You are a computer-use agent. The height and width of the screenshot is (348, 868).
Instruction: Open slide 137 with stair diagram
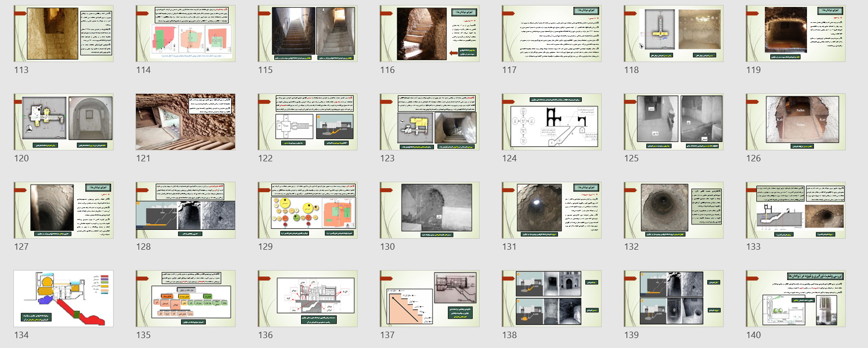430,299
